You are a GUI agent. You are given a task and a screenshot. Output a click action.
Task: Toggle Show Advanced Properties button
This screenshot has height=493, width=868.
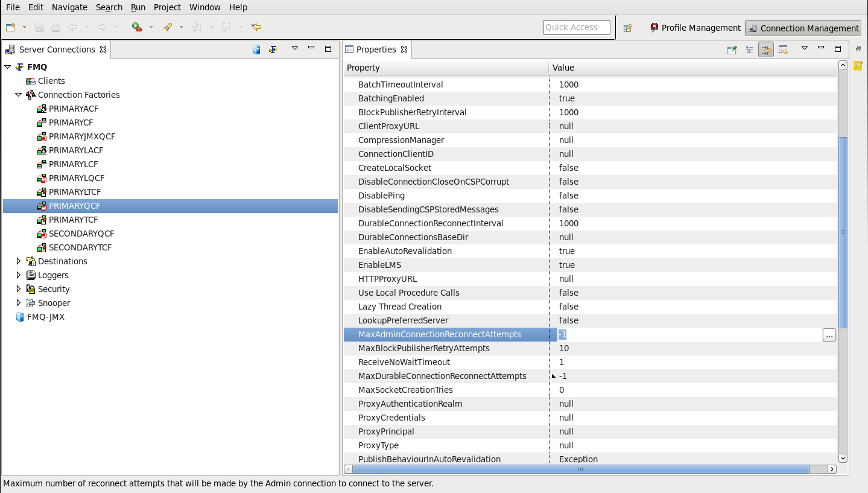click(x=766, y=49)
